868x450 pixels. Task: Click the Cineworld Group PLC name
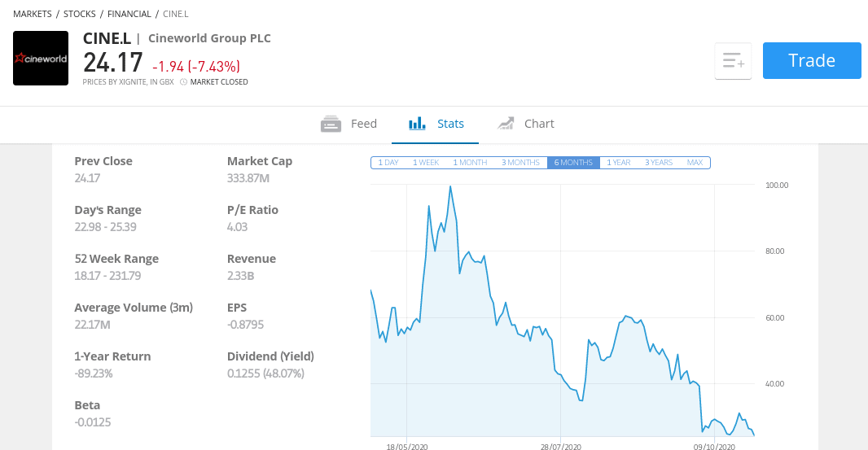click(x=209, y=38)
